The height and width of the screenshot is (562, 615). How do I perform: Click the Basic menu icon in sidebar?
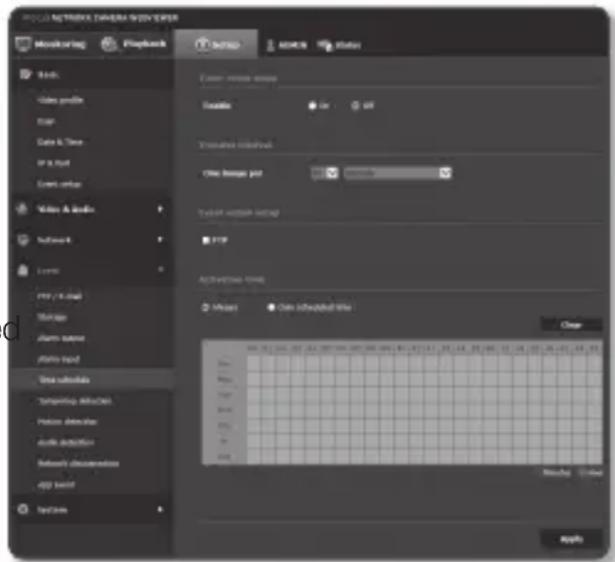[25, 74]
